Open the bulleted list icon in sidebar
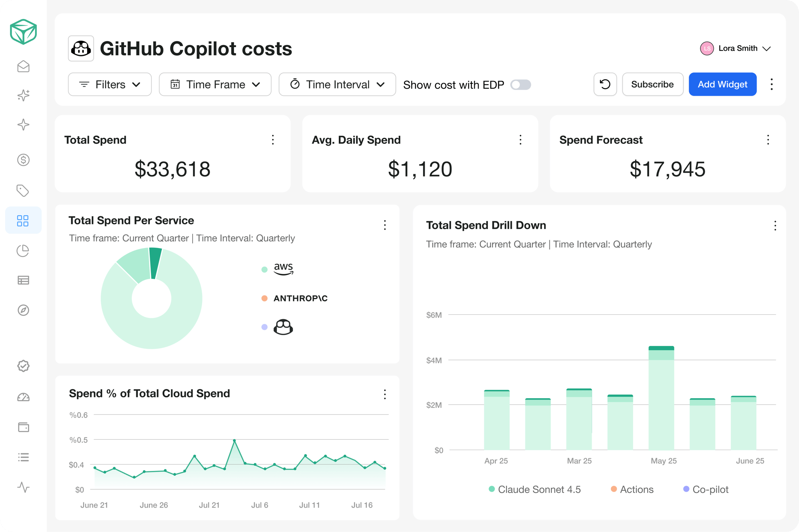The image size is (799, 532). pyautogui.click(x=23, y=457)
